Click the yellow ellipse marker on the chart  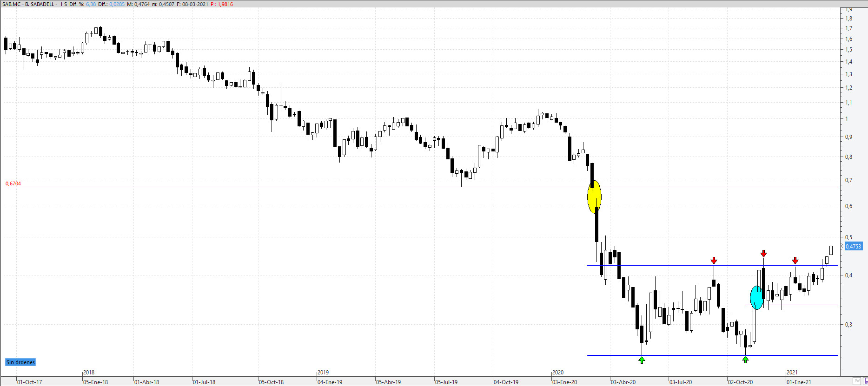594,197
